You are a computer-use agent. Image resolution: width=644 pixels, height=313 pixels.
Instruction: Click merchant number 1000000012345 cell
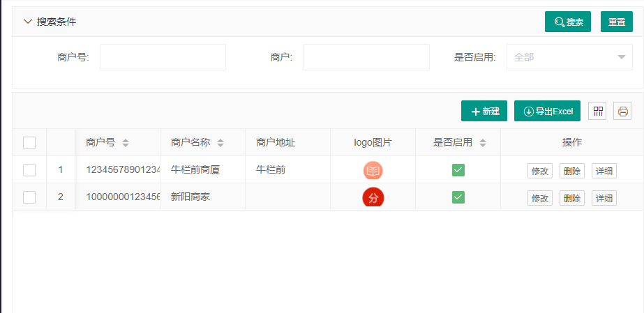point(117,197)
